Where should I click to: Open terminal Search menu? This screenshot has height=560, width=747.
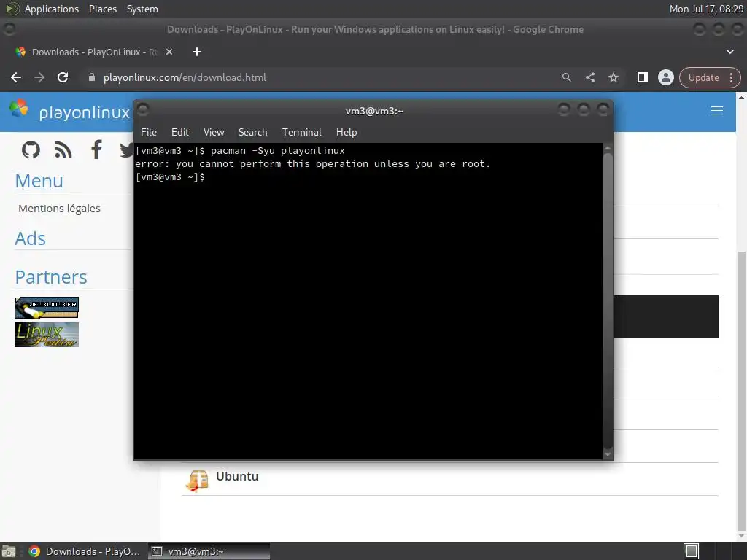(252, 133)
